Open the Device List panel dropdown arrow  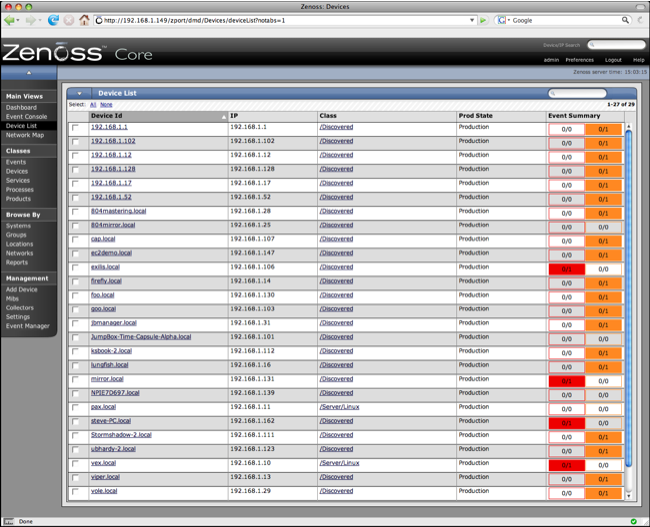point(79,93)
